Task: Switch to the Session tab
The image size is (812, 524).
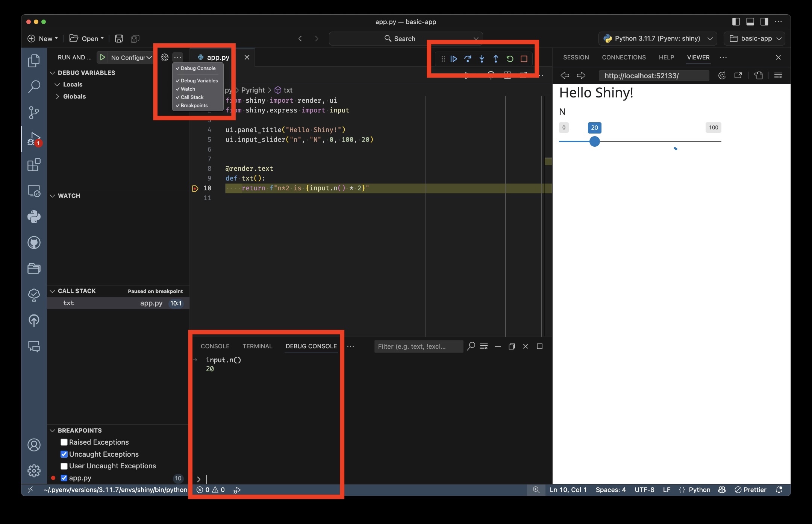Action: coord(576,58)
